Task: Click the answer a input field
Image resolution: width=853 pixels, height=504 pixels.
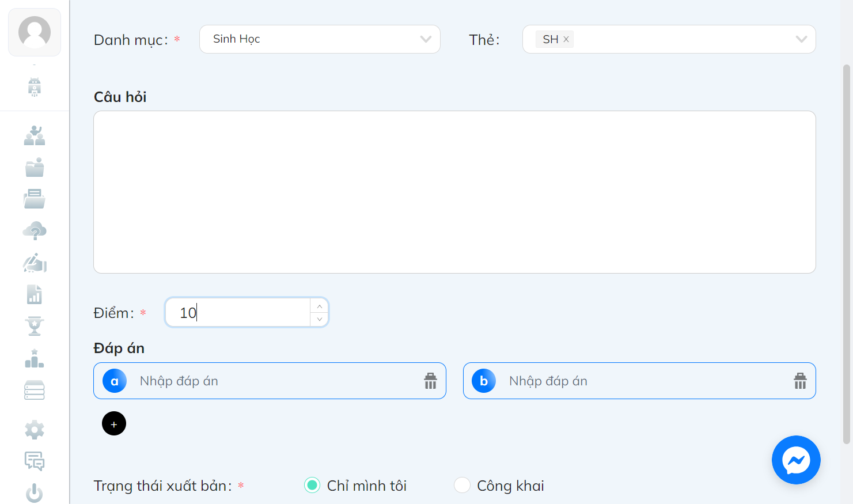Action: tap(270, 381)
